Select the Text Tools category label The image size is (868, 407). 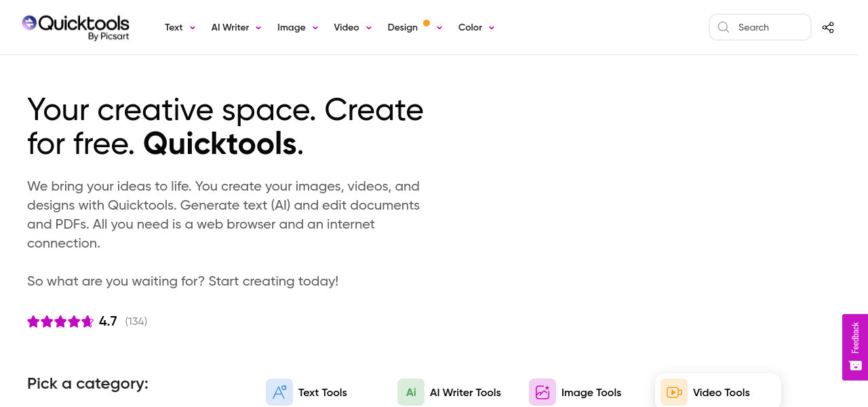click(x=322, y=392)
